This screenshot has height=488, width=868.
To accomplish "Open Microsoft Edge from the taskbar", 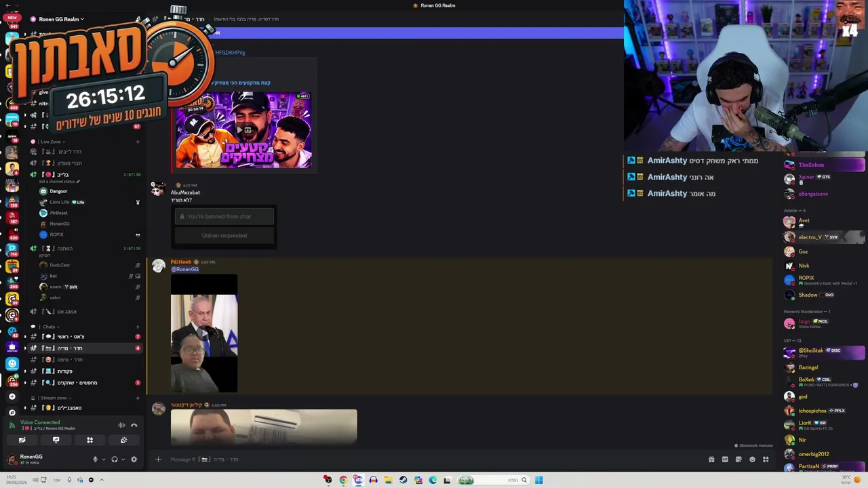I will click(x=433, y=480).
